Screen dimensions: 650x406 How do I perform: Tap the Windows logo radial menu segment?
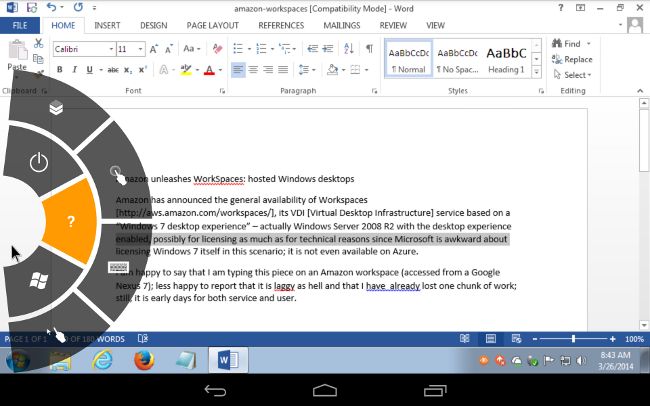[x=39, y=281]
